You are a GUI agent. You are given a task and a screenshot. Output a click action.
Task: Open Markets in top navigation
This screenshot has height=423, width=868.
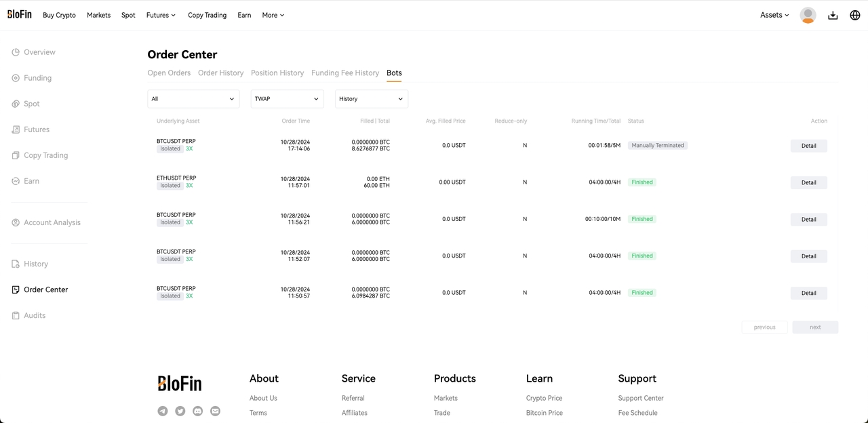(98, 15)
